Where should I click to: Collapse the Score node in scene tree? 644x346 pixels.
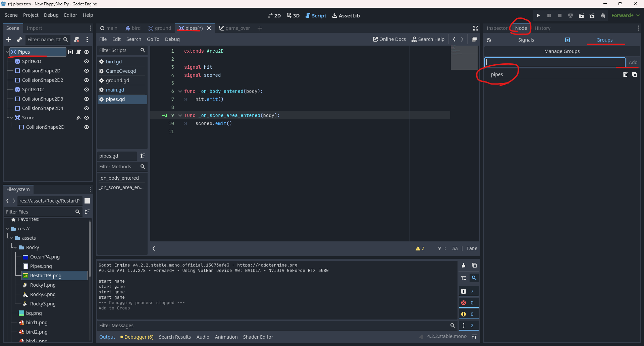pyautogui.click(x=11, y=118)
